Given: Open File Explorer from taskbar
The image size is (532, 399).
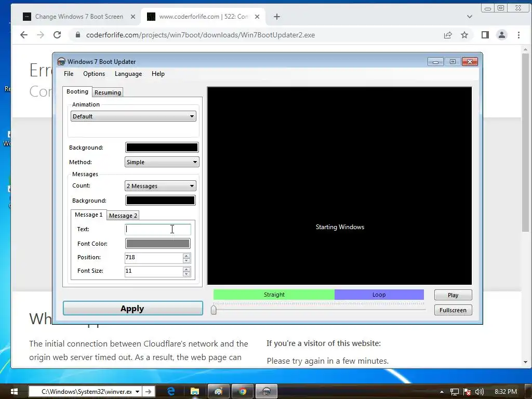Looking at the screenshot, I should point(194,392).
